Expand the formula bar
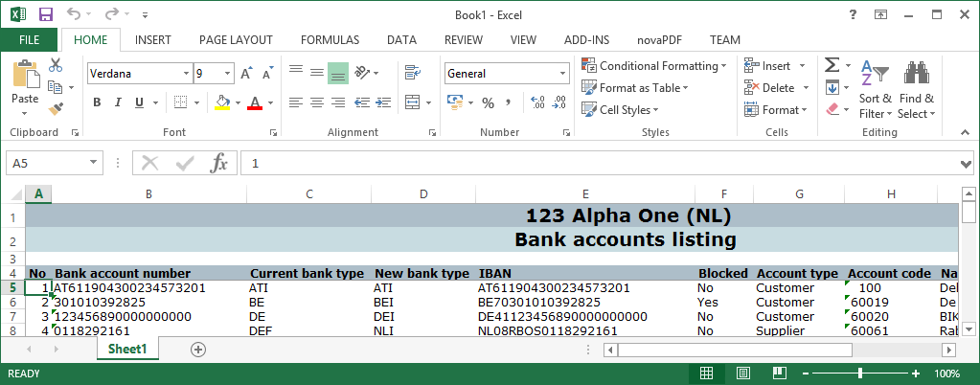The image size is (980, 385). (x=968, y=164)
